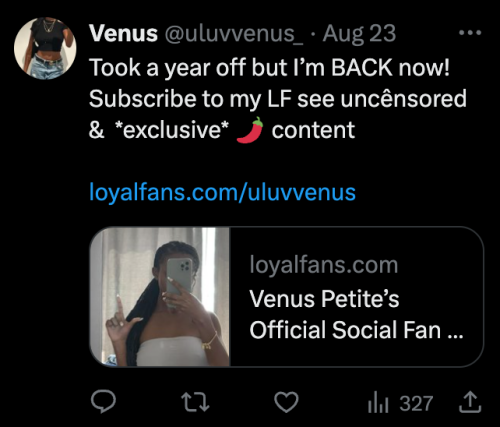Open the reply speech bubble icon
Screen dimensions: 500x427
(103, 402)
